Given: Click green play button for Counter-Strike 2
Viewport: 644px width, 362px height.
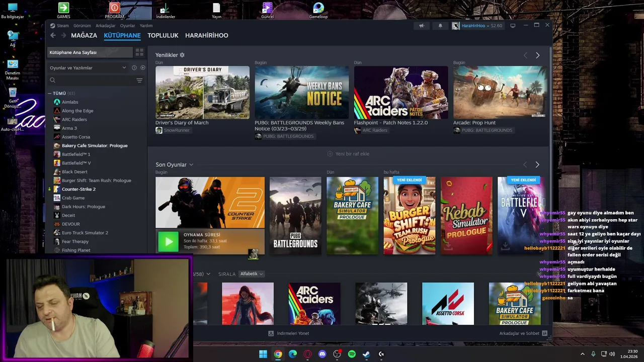Looking at the screenshot, I should point(168,242).
